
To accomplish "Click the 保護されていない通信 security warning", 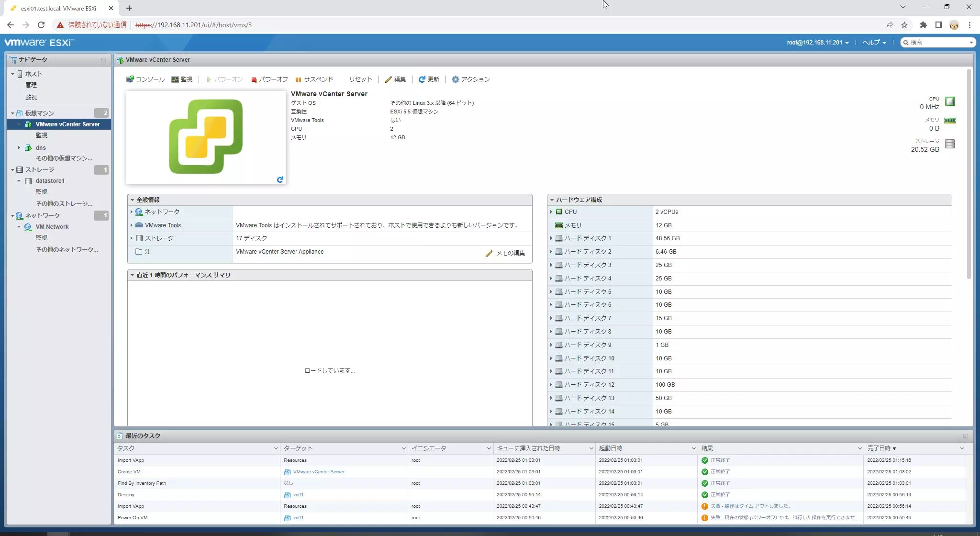I will pyautogui.click(x=92, y=25).
